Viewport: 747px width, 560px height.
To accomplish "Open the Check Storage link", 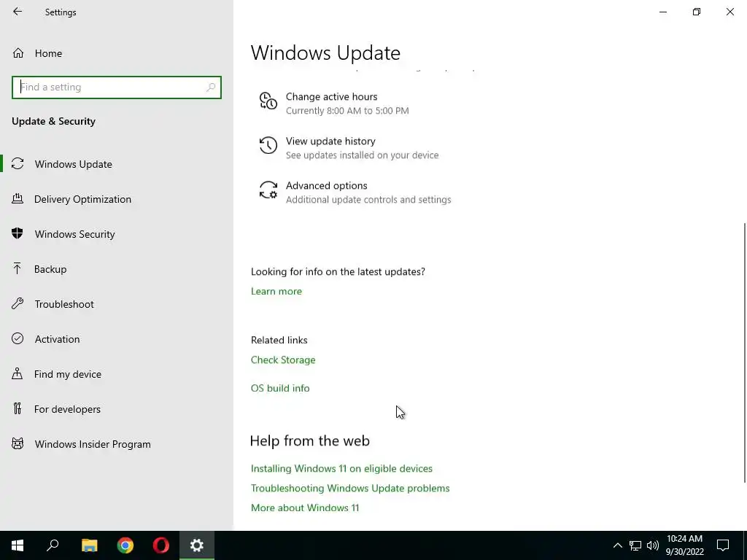I will click(x=283, y=360).
